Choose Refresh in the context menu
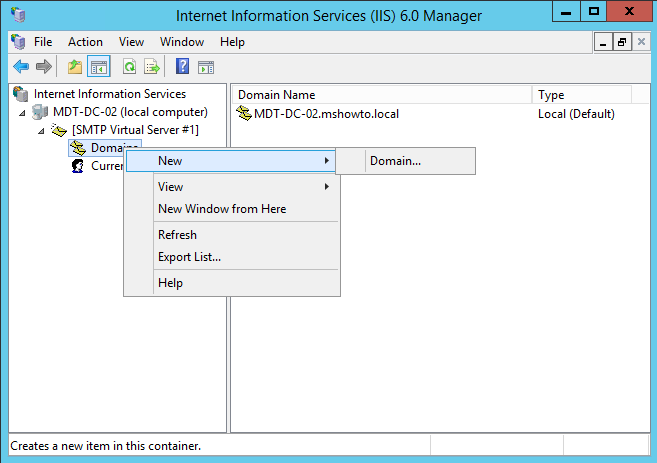This screenshot has height=463, width=657. point(232,235)
